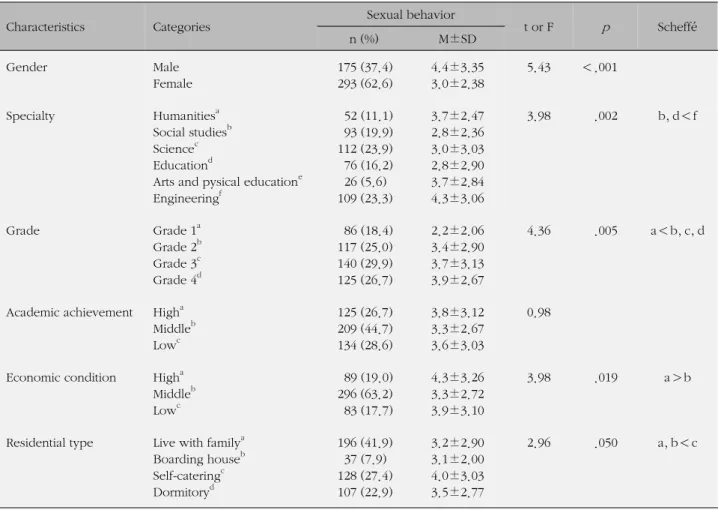Select the 'Self-catering' category
This screenshot has width=718, height=510.
(189, 476)
